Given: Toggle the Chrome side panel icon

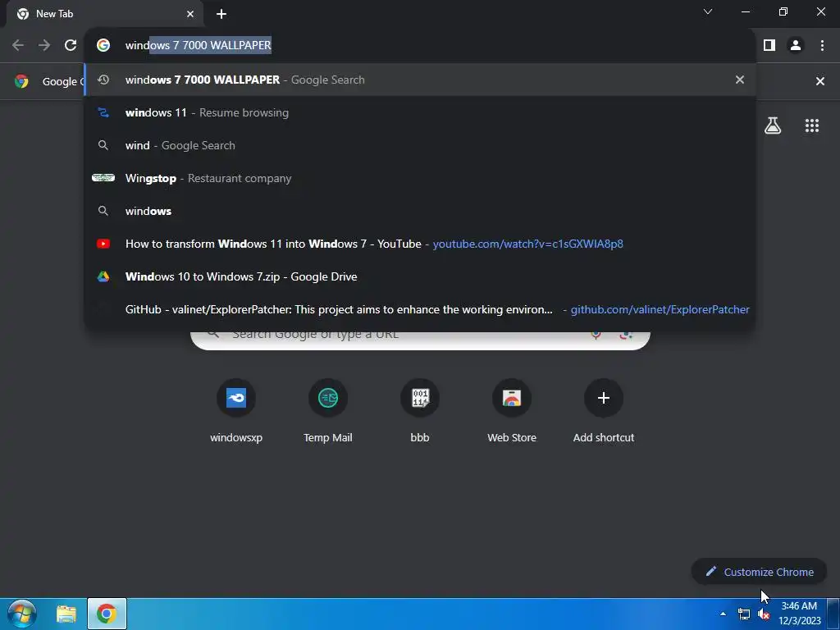Looking at the screenshot, I should click(769, 46).
